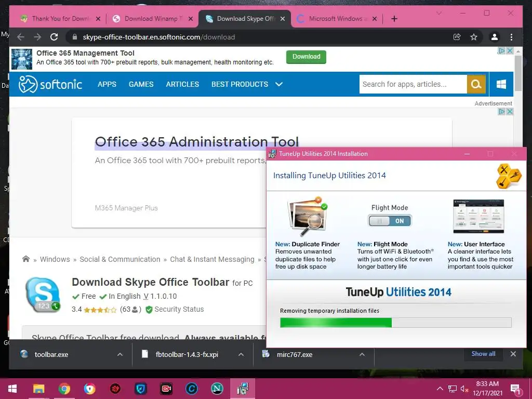Click the muted volume tray icon

(x=464, y=389)
